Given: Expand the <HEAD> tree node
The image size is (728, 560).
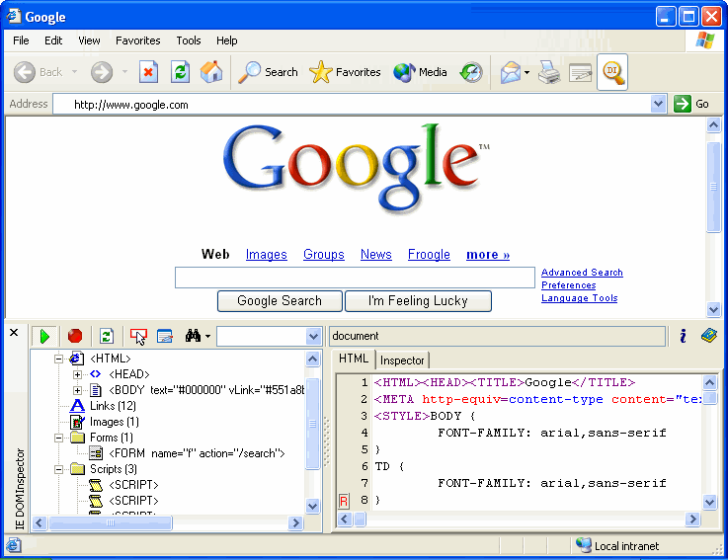Looking at the screenshot, I should 77,374.
